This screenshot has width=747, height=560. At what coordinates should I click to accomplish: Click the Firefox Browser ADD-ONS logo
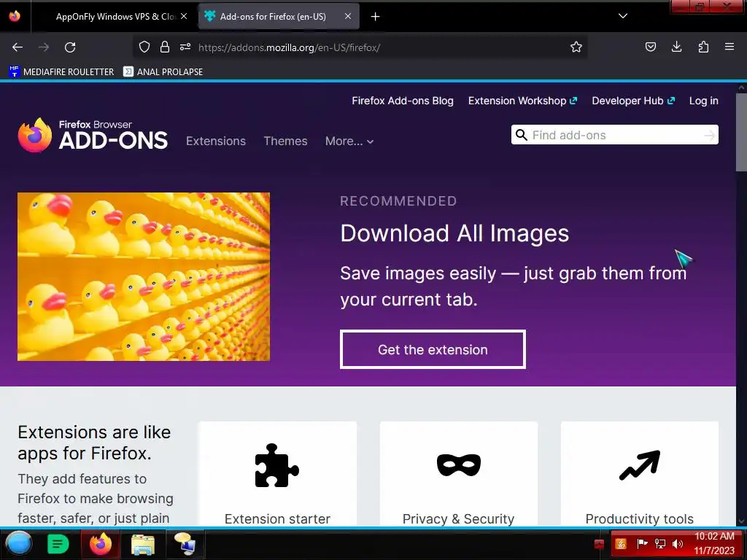93,135
